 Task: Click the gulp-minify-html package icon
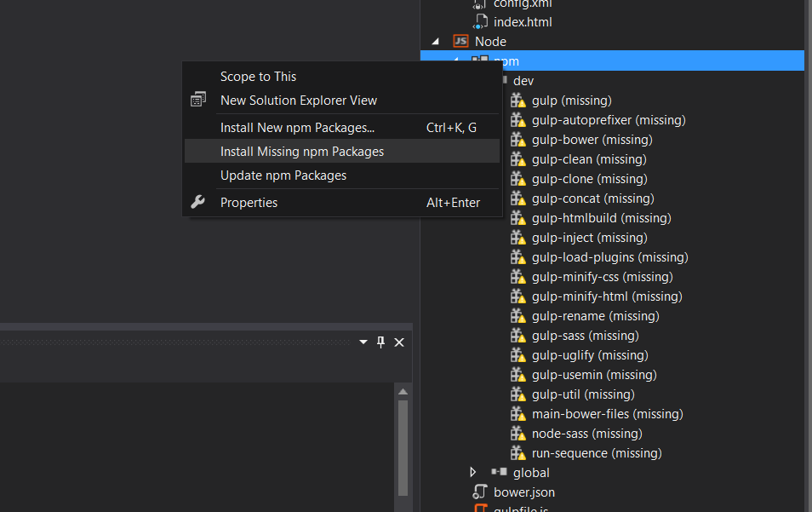click(518, 296)
